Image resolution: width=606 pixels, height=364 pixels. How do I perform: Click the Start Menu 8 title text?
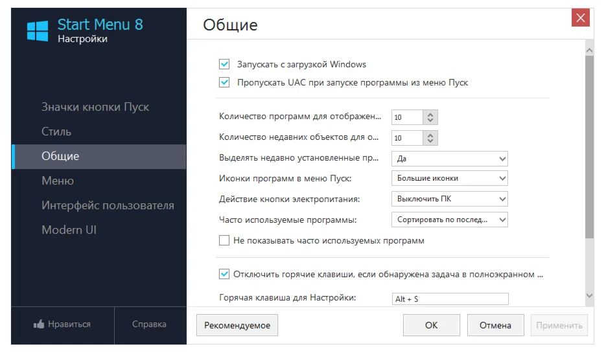click(x=100, y=25)
